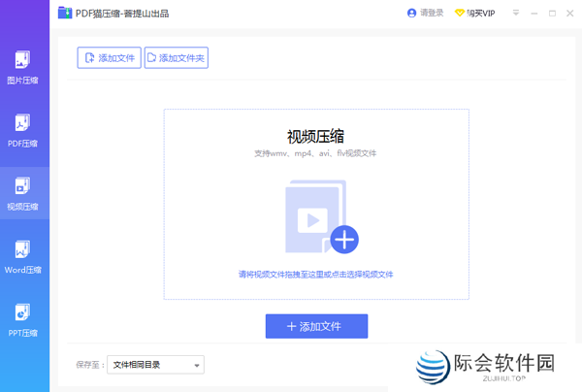Click the 添加文件夹 add folder button
This screenshot has height=392, width=582.
(x=177, y=58)
